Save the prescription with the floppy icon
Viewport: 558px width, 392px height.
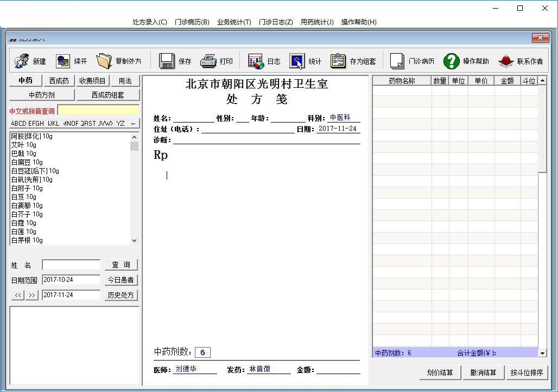click(167, 61)
